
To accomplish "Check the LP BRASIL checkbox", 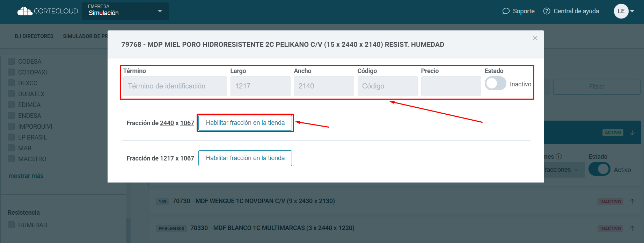I will pos(11,137).
